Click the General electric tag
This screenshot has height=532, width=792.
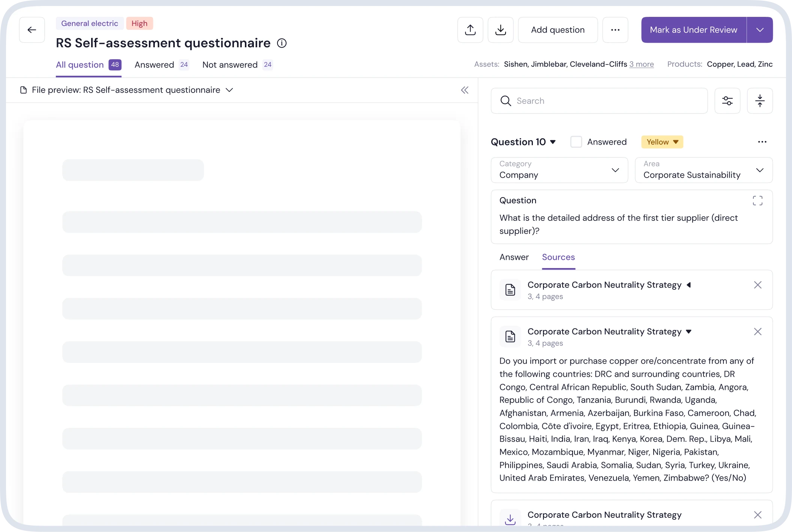(x=90, y=23)
